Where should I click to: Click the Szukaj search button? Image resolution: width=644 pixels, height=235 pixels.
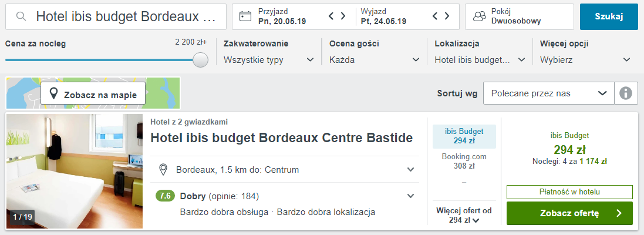coord(609,16)
